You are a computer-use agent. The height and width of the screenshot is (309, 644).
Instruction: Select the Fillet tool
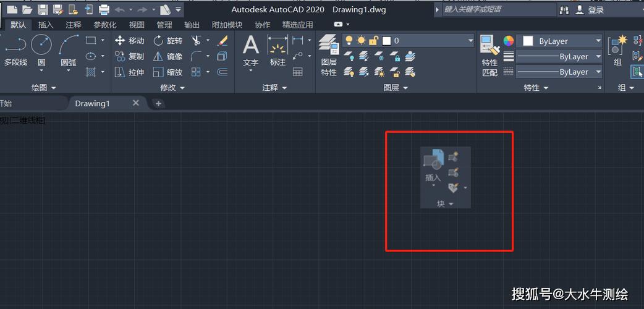pyautogui.click(x=197, y=56)
